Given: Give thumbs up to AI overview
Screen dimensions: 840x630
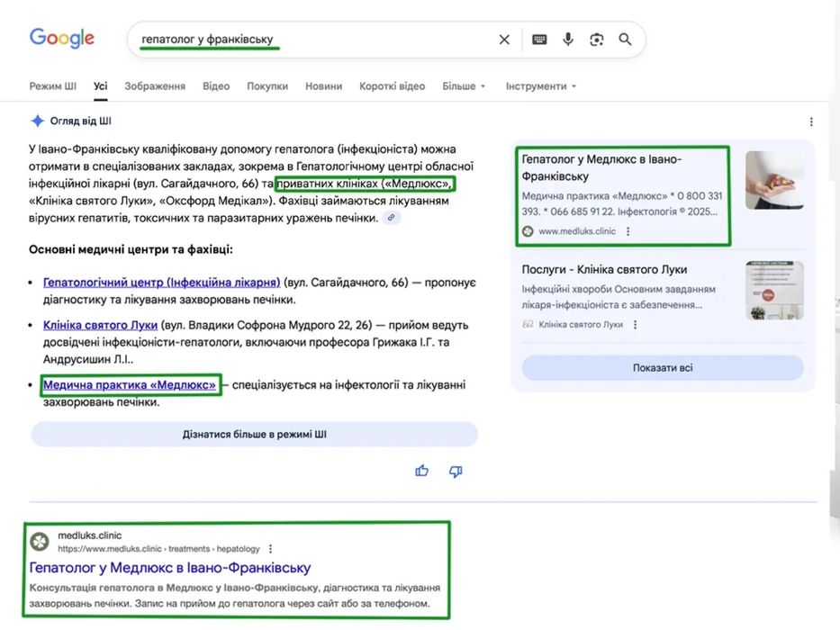Looking at the screenshot, I should pyautogui.click(x=422, y=471).
